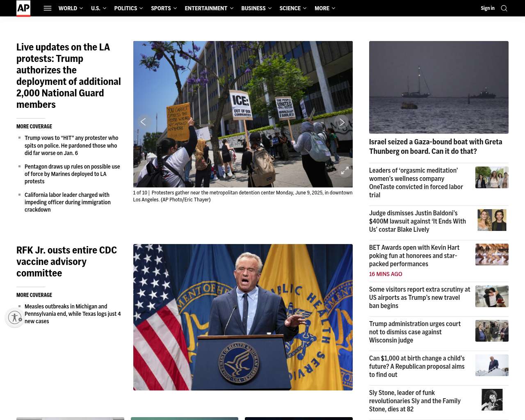The width and height of the screenshot is (525, 420).
Task: Open $1,000 at birth proposal story
Action: tap(417, 366)
